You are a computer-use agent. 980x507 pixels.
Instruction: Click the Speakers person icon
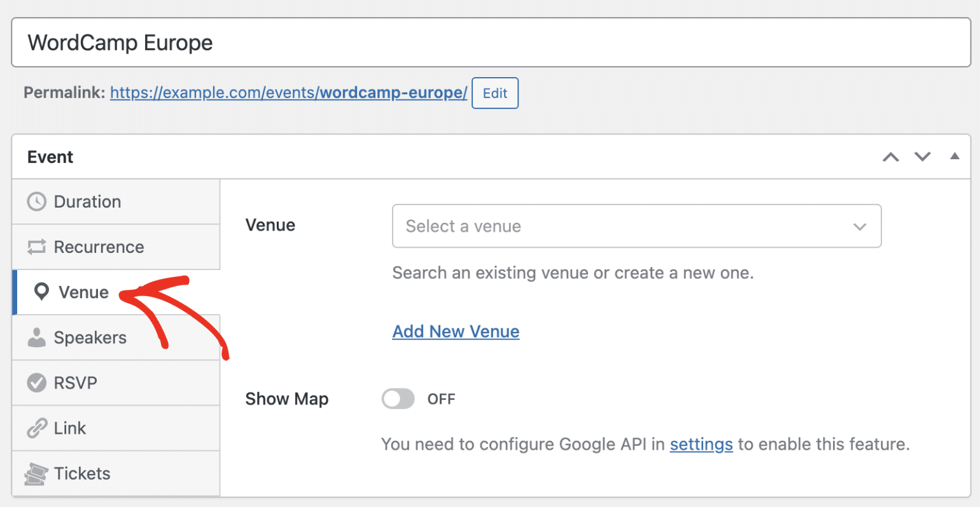(x=37, y=338)
